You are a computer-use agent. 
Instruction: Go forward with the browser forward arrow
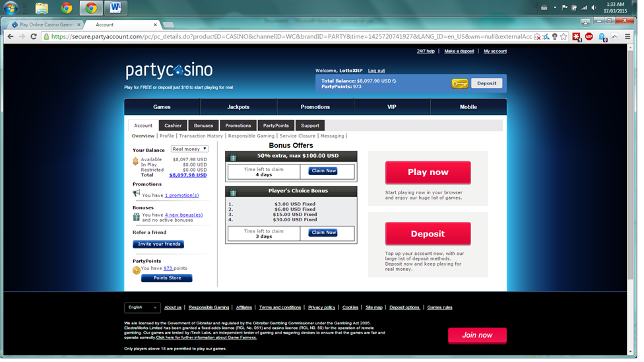[x=22, y=36]
